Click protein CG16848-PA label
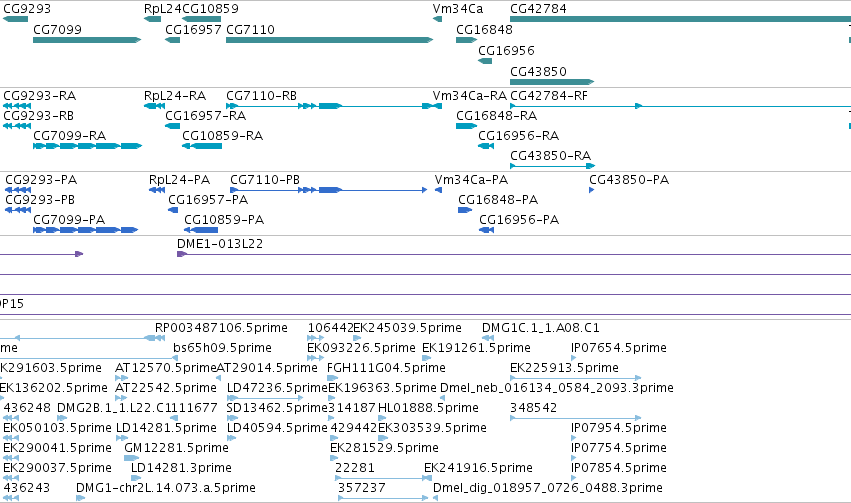The width and height of the screenshot is (851, 503). coord(498,200)
